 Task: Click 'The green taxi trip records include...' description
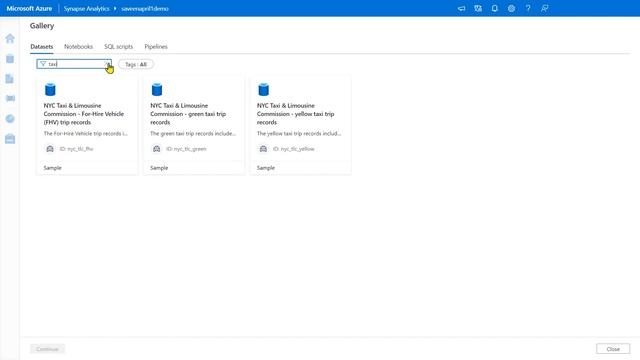coord(193,133)
